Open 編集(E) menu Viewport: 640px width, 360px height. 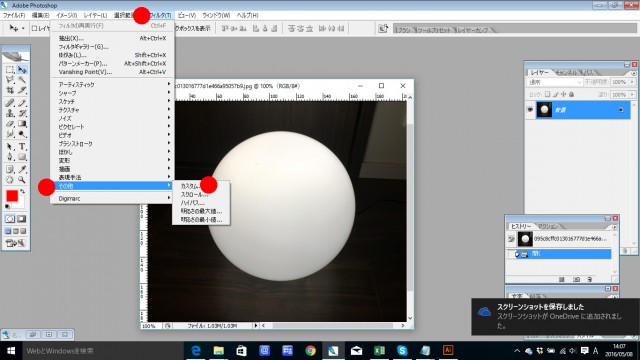[x=40, y=15]
